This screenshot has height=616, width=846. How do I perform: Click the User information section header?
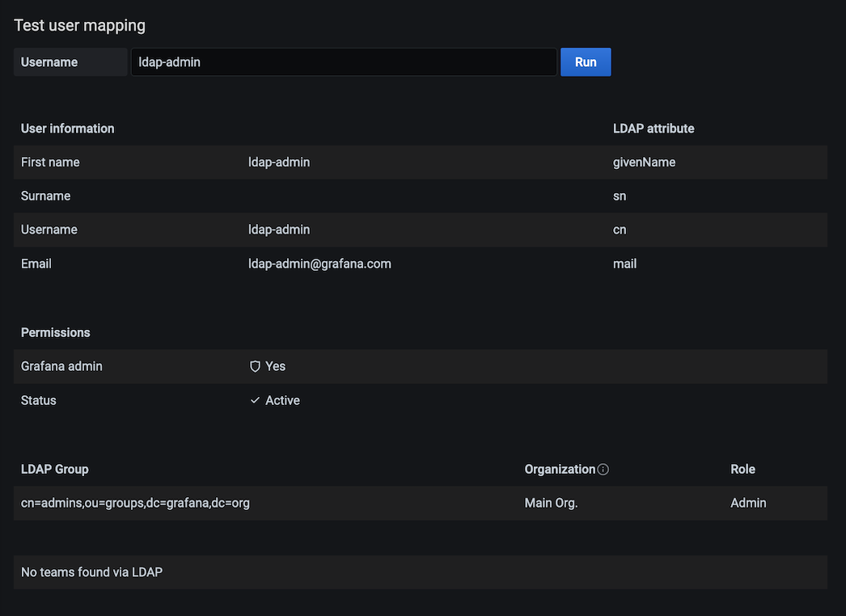[x=68, y=128]
